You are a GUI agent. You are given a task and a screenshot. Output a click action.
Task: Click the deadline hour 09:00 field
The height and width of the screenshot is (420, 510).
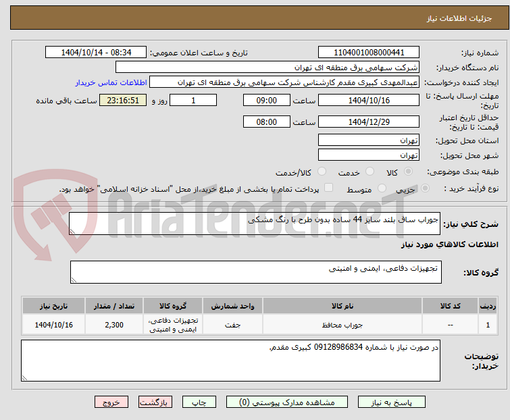(x=267, y=100)
